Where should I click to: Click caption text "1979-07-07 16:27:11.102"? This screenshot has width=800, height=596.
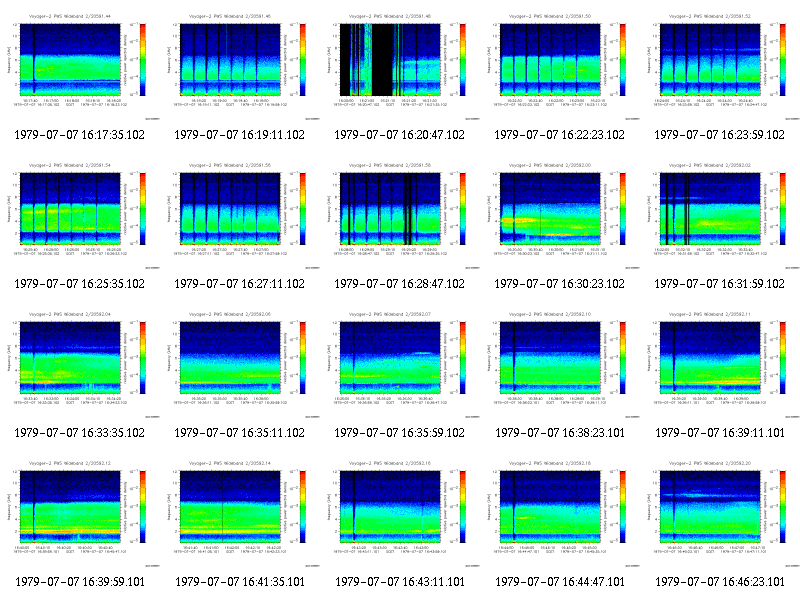tap(240, 284)
